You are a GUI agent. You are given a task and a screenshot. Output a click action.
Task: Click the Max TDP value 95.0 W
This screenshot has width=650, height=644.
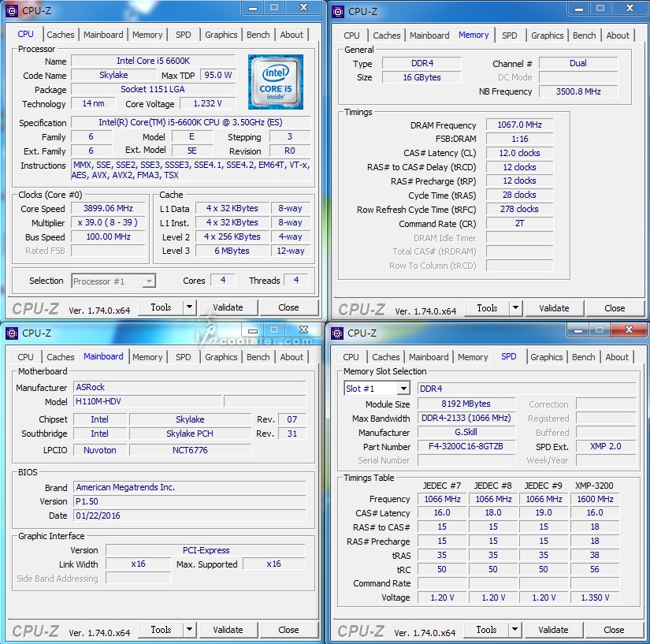coord(218,75)
